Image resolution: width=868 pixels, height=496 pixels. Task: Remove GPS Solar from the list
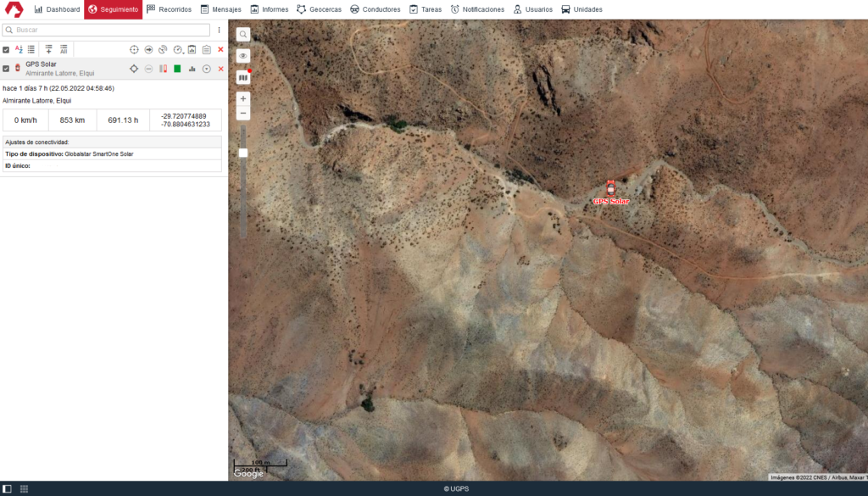(x=220, y=69)
